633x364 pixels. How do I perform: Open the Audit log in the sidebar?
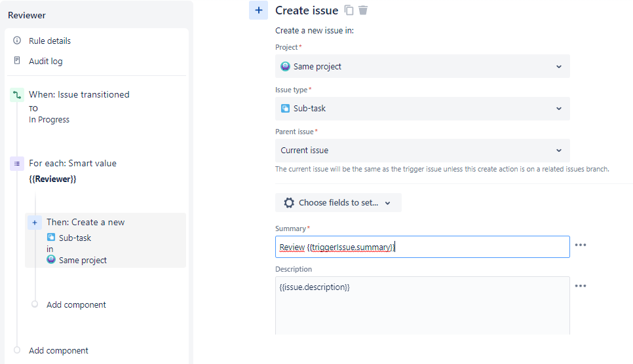(46, 61)
